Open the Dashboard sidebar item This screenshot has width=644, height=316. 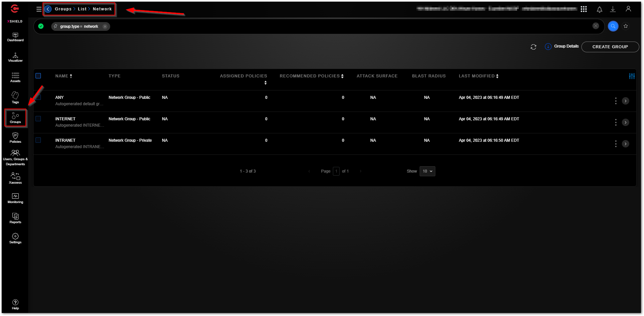15,37
